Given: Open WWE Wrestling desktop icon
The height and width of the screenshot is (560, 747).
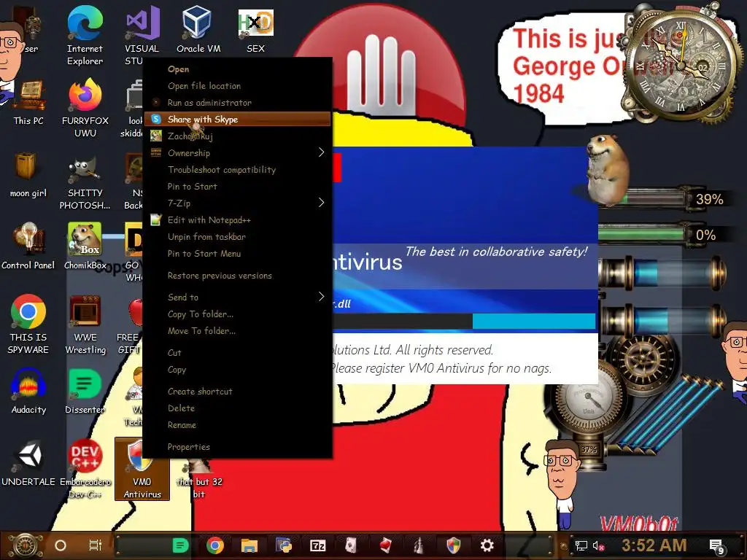Looking at the screenshot, I should coord(85,324).
